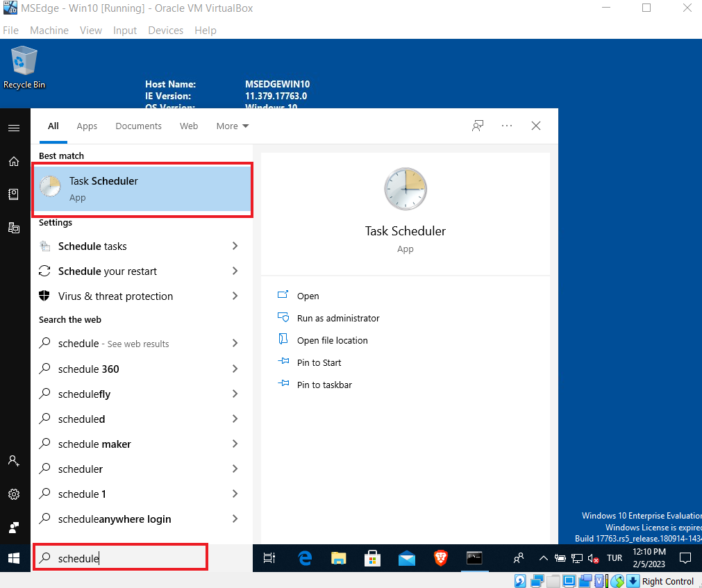
Task: Click the search feedback icon
Action: pos(478,126)
